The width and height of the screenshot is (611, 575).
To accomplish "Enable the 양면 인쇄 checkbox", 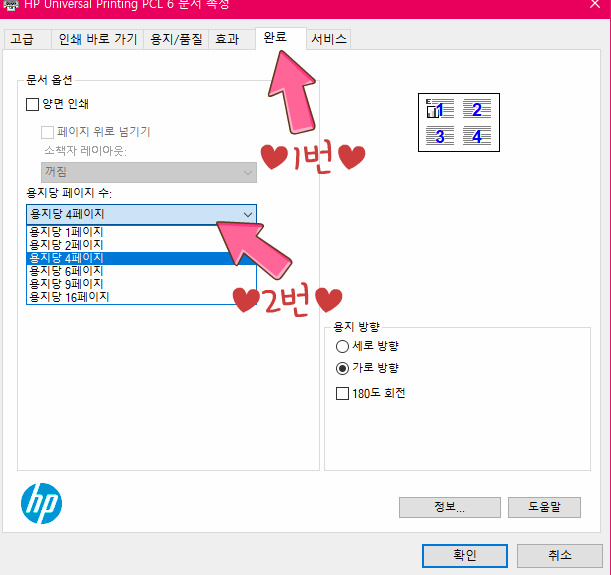I will coord(32,104).
